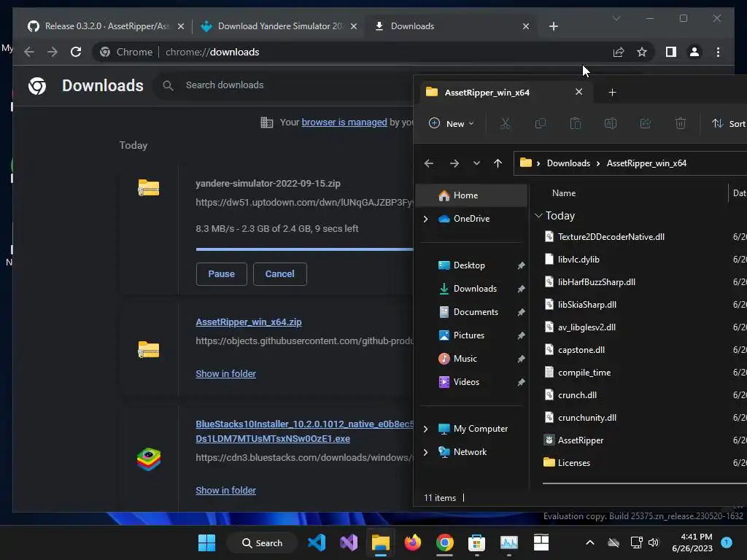Unpin Videos from Quick access

pyautogui.click(x=521, y=382)
